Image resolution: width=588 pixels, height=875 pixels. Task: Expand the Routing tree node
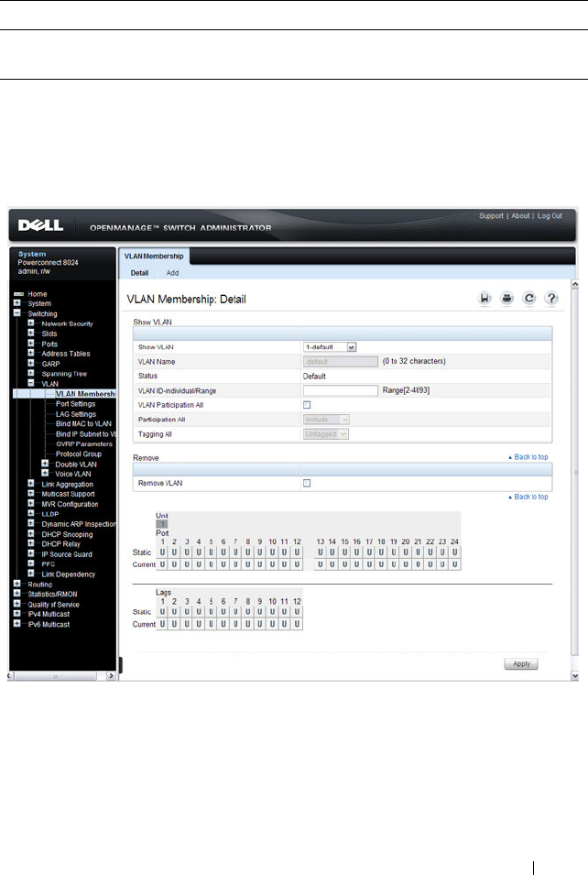(17, 584)
